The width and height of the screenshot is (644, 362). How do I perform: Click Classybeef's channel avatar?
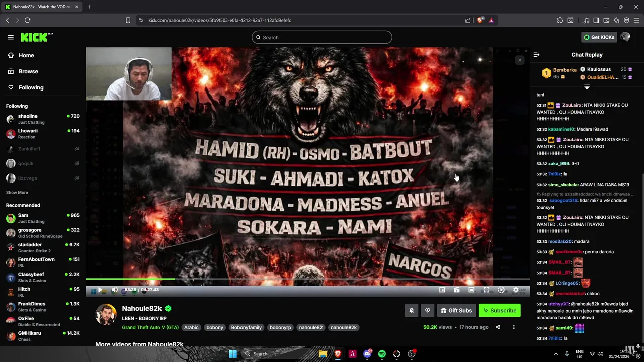click(x=11, y=277)
